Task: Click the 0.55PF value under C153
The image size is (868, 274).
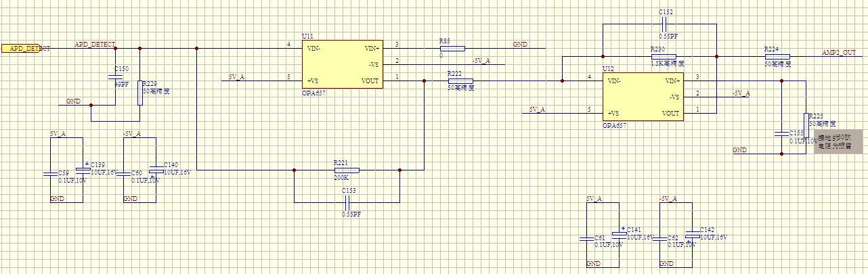Action: 351,214
